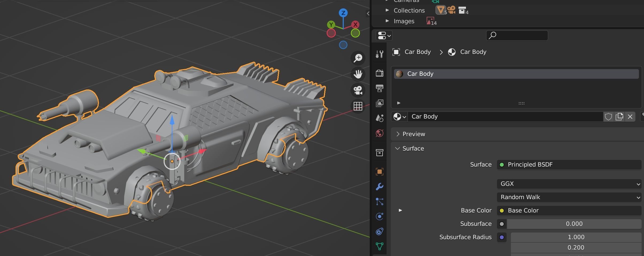Click the Car Body material name field

[505, 117]
